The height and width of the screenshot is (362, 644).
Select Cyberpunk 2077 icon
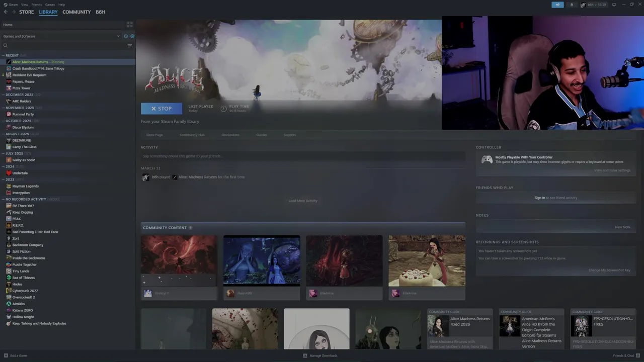[9, 291]
